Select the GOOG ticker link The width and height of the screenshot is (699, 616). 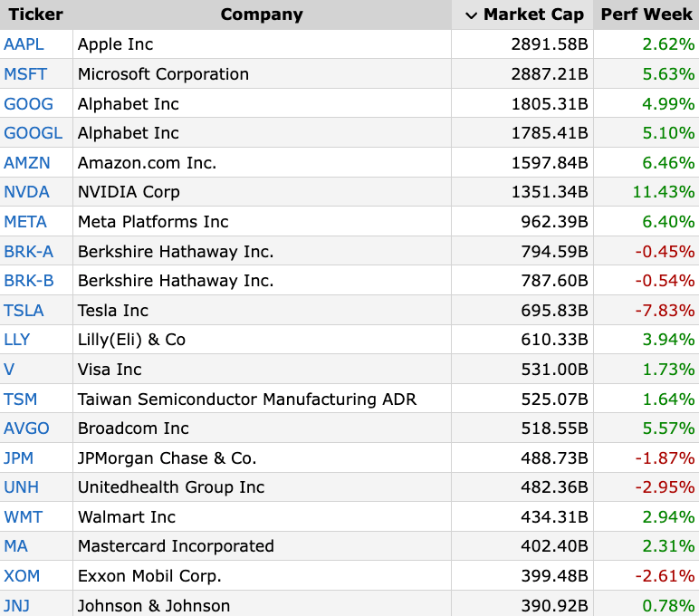click(x=28, y=104)
